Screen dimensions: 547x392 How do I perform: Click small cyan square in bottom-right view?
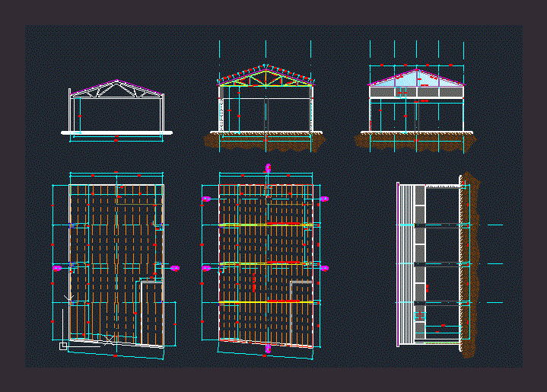click(x=419, y=314)
